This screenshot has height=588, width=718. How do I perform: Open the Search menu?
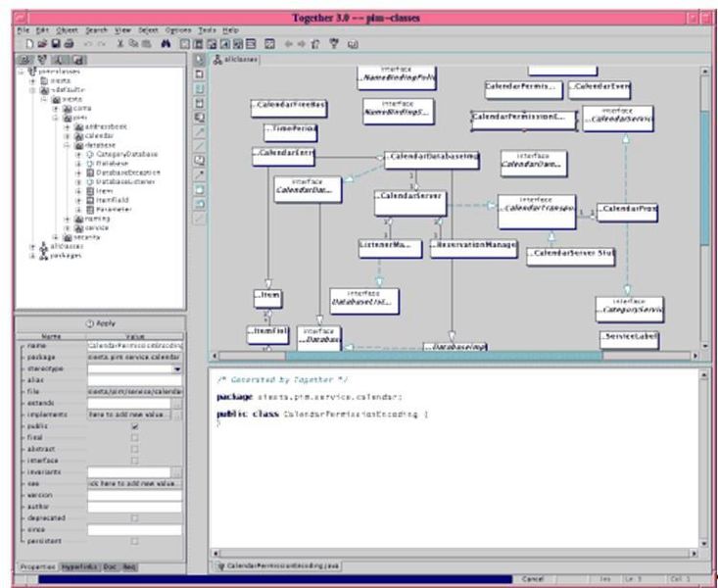point(96,30)
